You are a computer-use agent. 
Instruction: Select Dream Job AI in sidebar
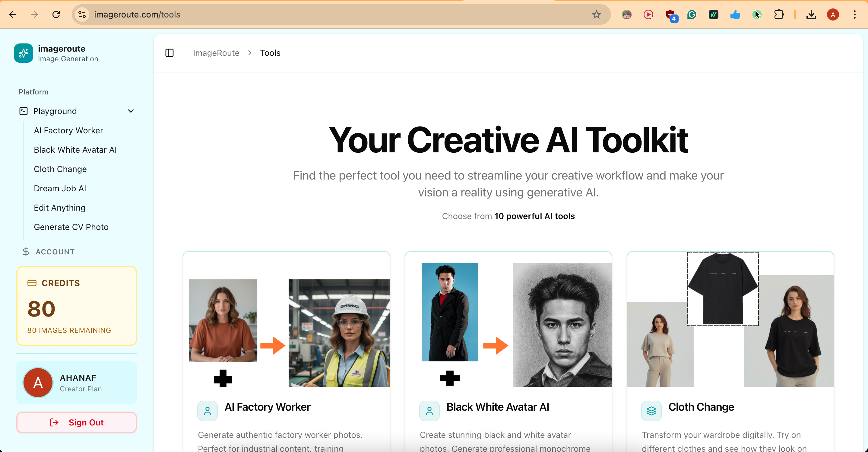pos(60,188)
